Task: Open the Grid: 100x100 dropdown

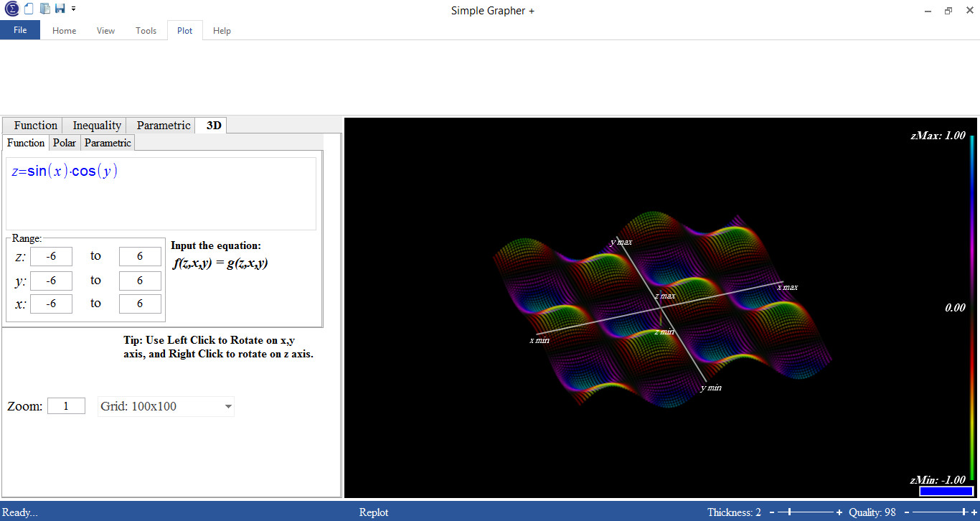Action: coord(166,406)
